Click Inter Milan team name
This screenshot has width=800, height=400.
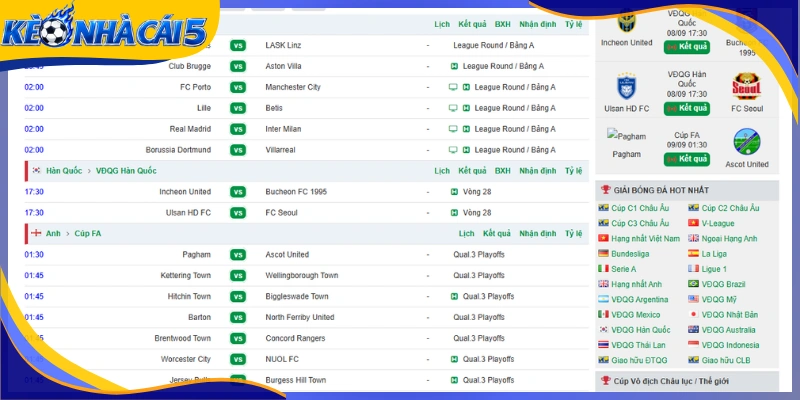[x=283, y=129]
